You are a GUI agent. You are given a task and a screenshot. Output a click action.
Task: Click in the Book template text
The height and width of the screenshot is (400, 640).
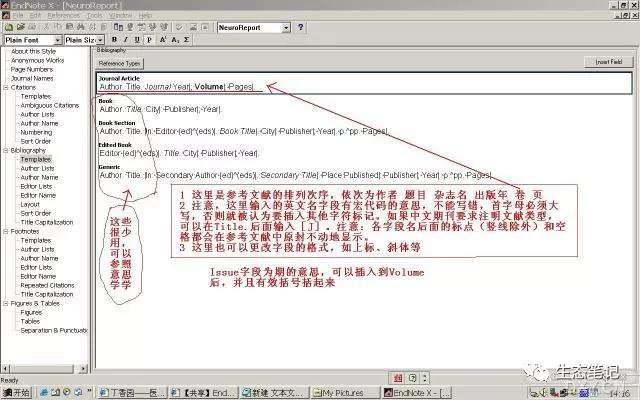(x=161, y=109)
